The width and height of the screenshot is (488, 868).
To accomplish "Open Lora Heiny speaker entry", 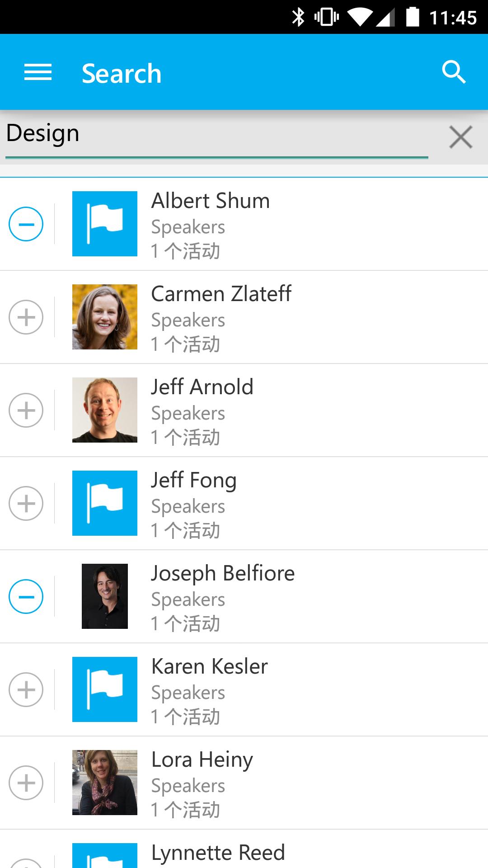I will pos(271,783).
